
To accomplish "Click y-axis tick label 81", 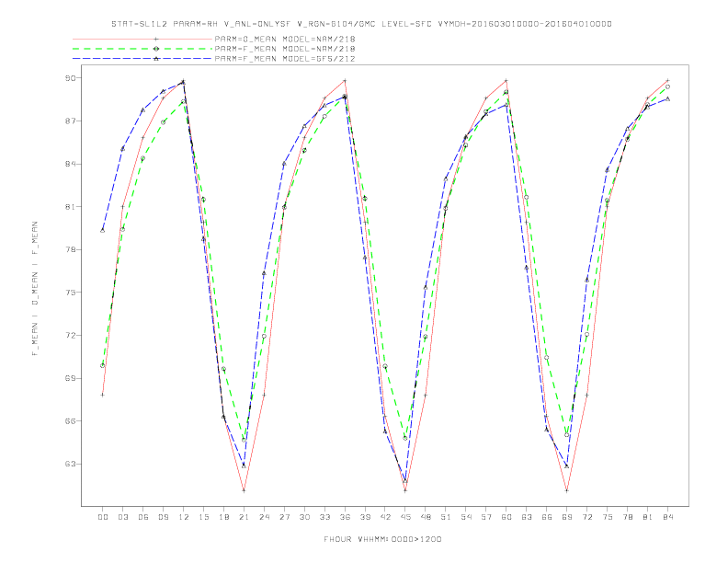I will click(70, 207).
